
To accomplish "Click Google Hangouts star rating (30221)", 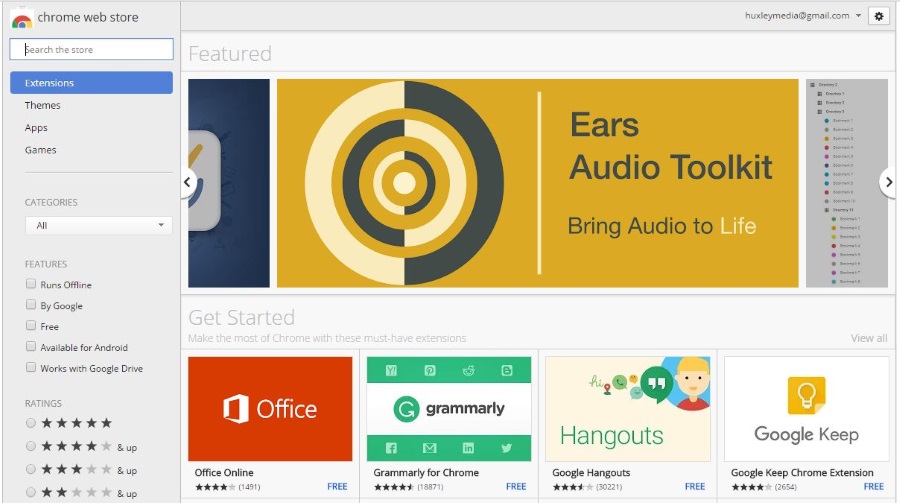I will click(587, 487).
